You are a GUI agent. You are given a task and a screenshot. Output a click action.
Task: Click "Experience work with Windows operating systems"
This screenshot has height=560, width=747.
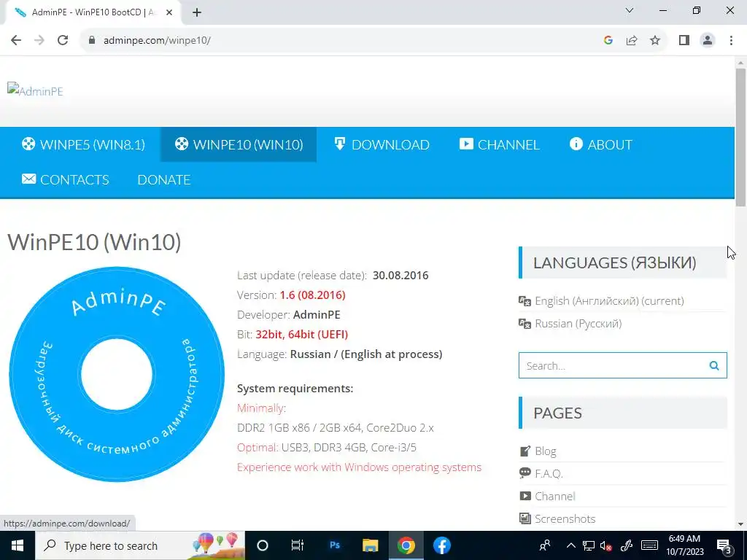pos(359,467)
